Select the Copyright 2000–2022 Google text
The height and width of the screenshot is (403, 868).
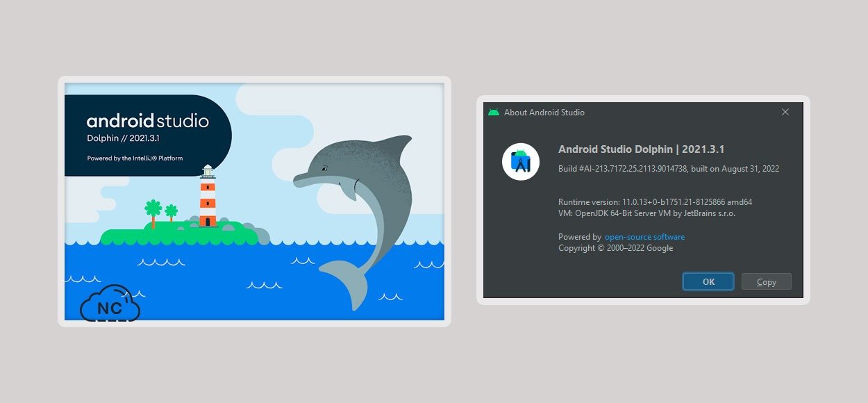click(x=616, y=248)
